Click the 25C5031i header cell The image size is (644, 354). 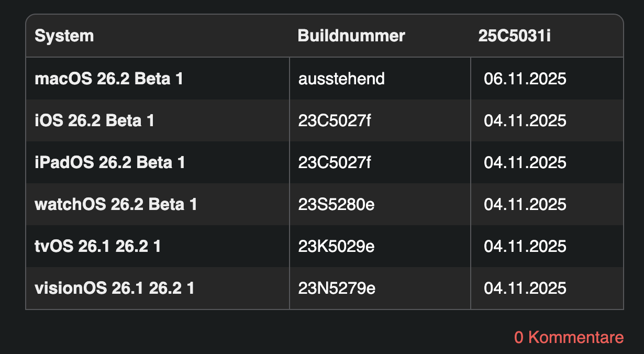(x=514, y=36)
